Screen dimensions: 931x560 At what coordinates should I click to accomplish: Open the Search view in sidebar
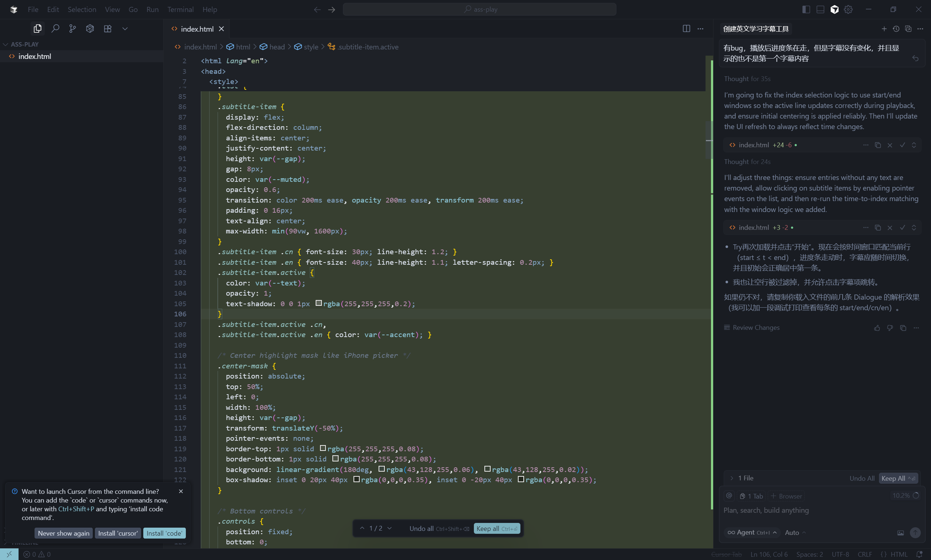(x=55, y=28)
